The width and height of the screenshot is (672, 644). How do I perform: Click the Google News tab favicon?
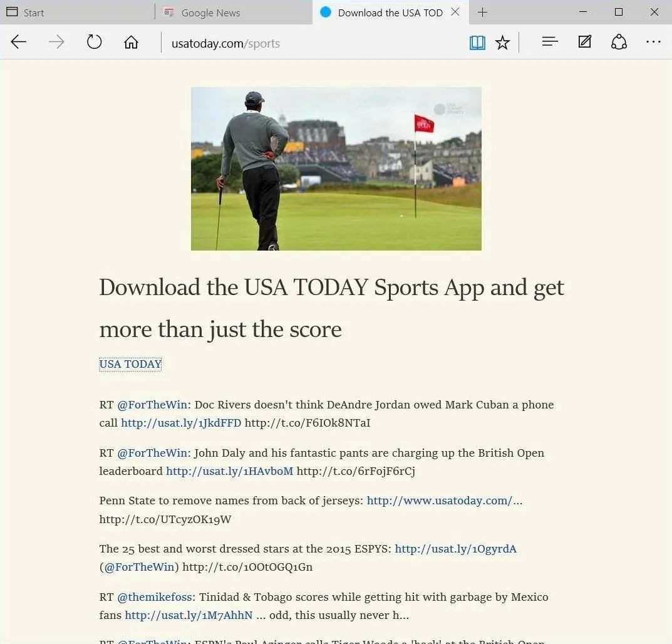coord(169,13)
